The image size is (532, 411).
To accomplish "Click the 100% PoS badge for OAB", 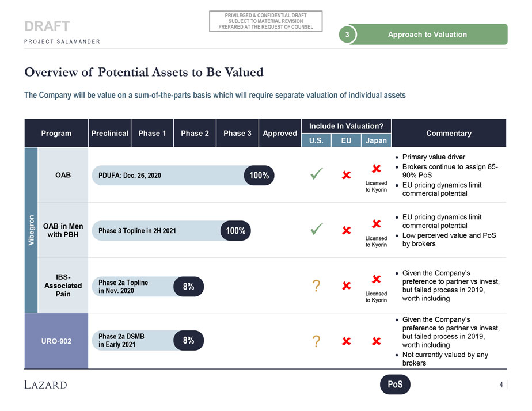I will pos(259,175).
